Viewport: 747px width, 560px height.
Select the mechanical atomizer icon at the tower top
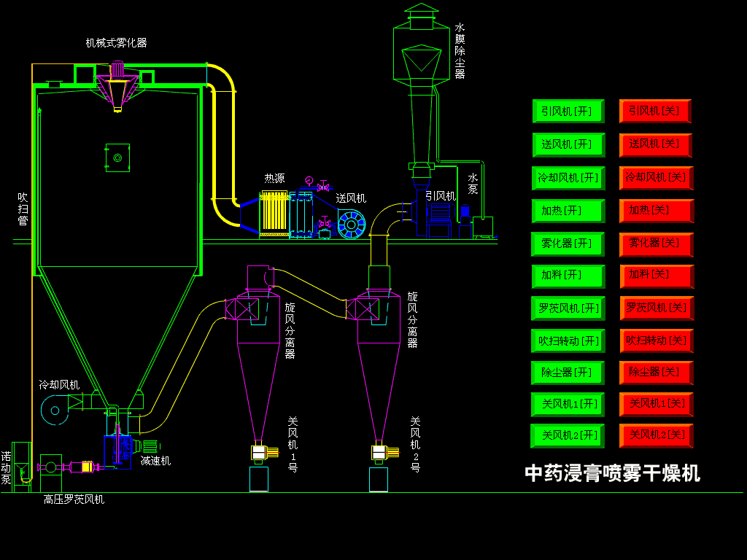[x=117, y=80]
